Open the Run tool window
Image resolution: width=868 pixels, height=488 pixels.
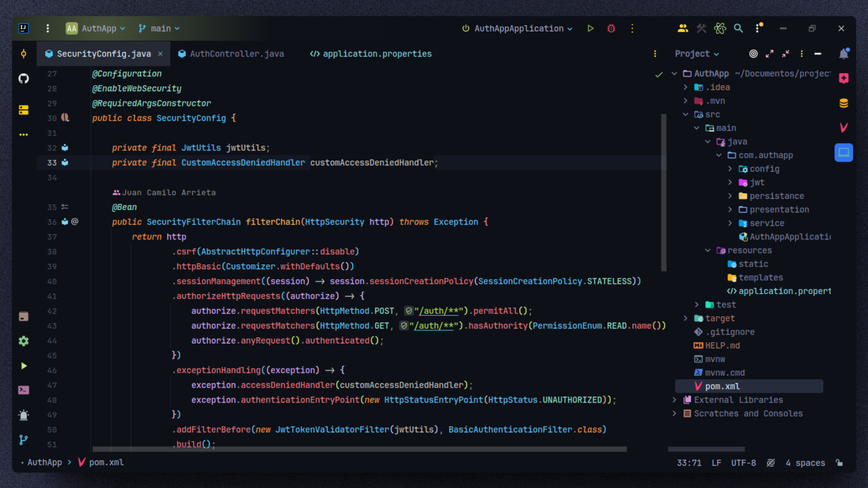[24, 366]
